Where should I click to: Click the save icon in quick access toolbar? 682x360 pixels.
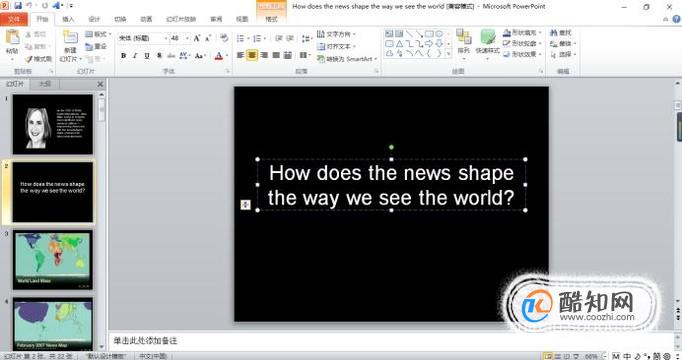(18, 6)
